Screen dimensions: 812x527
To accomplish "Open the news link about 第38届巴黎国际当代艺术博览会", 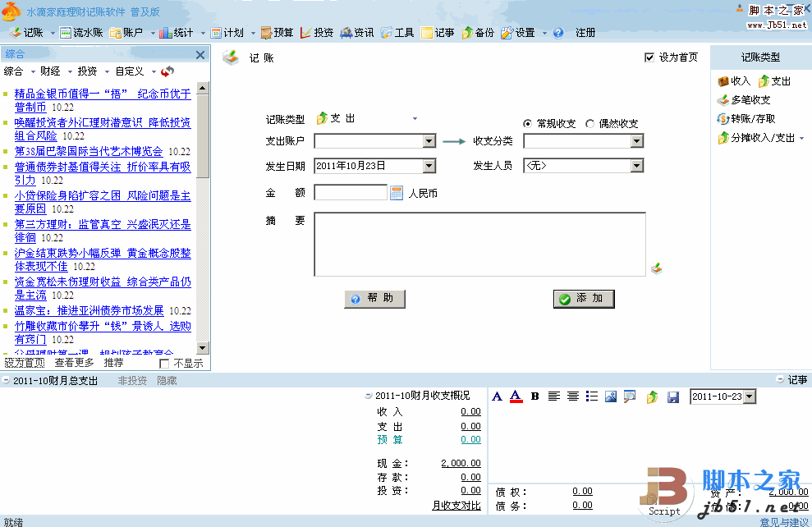I will [89, 152].
